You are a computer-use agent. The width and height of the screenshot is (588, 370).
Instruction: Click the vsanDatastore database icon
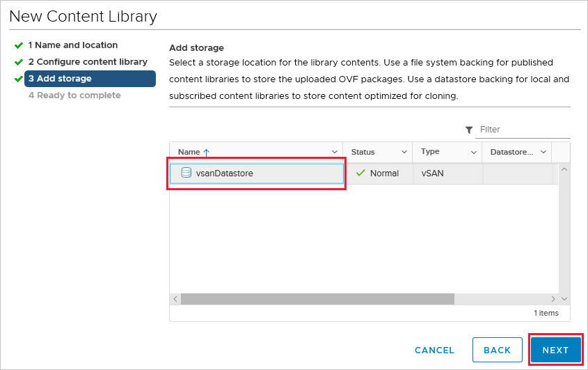pyautogui.click(x=186, y=173)
